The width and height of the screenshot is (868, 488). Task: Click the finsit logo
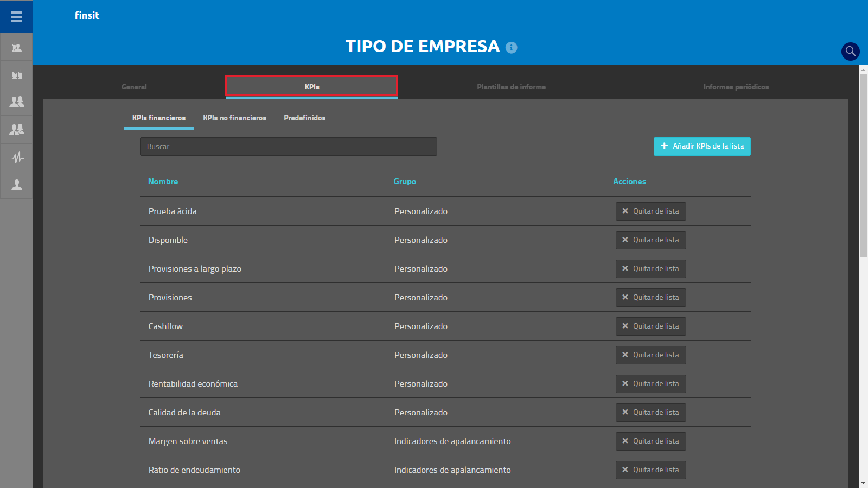pos(87,16)
